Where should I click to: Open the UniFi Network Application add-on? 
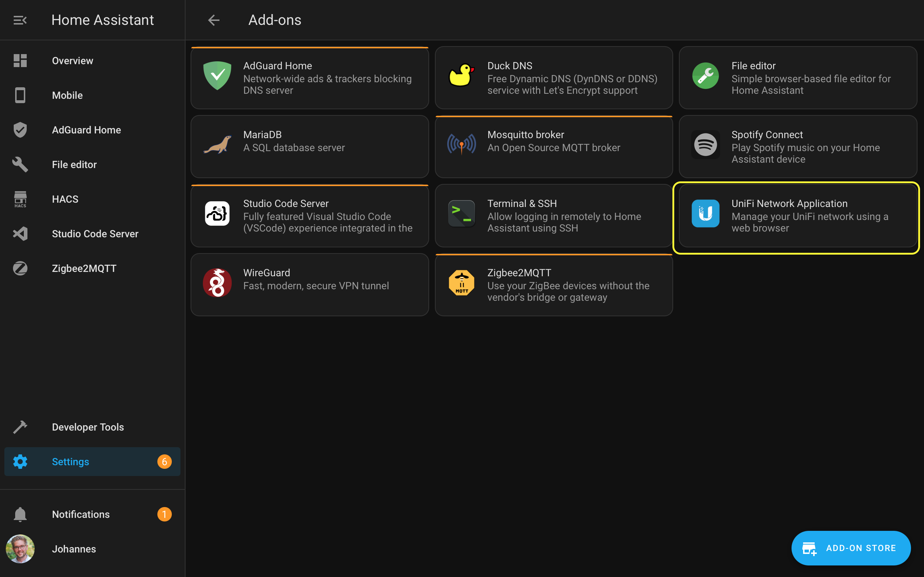[x=798, y=216]
